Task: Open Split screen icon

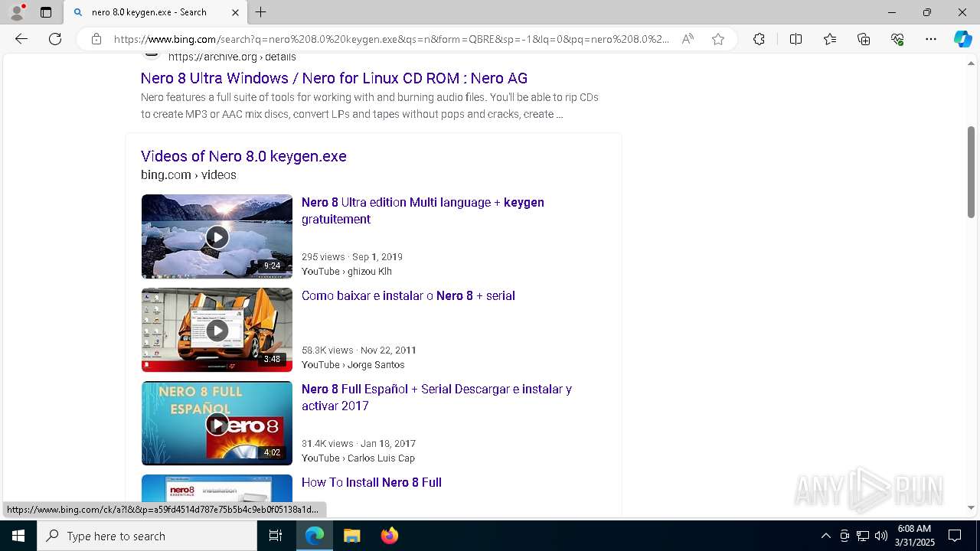Action: 795,39
